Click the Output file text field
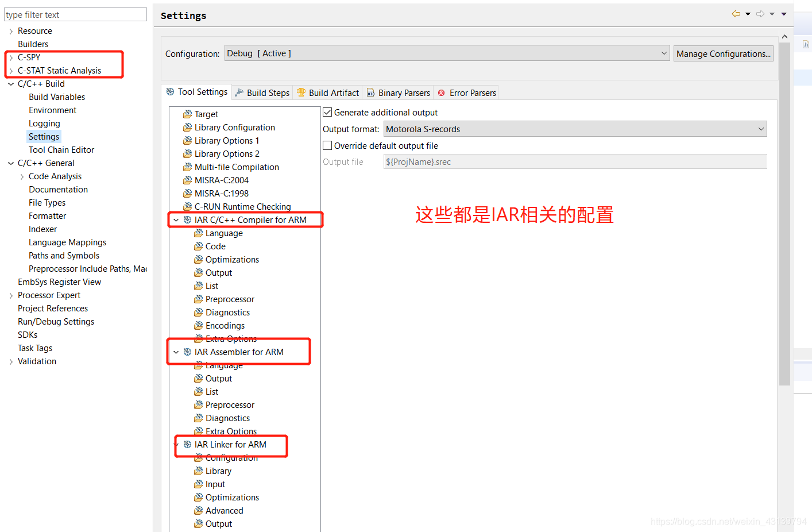Image resolution: width=812 pixels, height=532 pixels. 575,162
